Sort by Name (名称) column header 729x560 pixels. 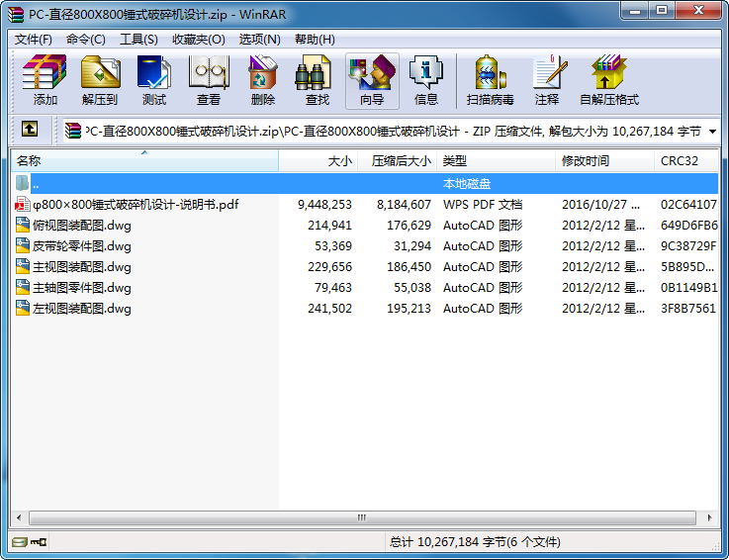click(144, 161)
